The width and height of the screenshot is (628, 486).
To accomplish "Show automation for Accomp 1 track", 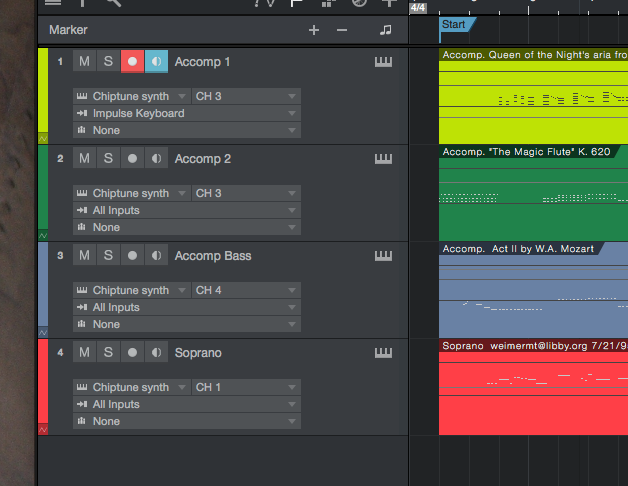I will click(x=43, y=139).
